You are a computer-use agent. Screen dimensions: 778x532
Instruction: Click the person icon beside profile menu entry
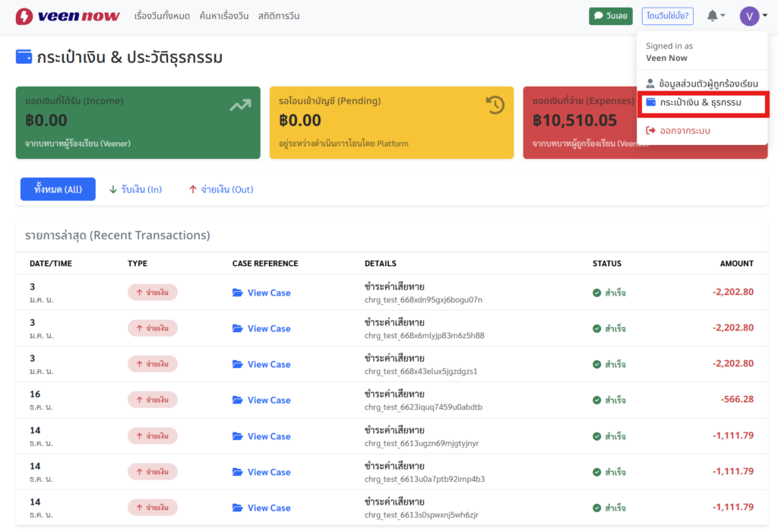click(650, 83)
